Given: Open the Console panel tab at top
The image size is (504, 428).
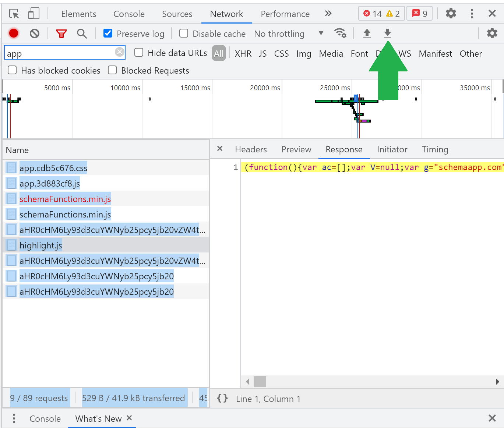Looking at the screenshot, I should point(129,14).
